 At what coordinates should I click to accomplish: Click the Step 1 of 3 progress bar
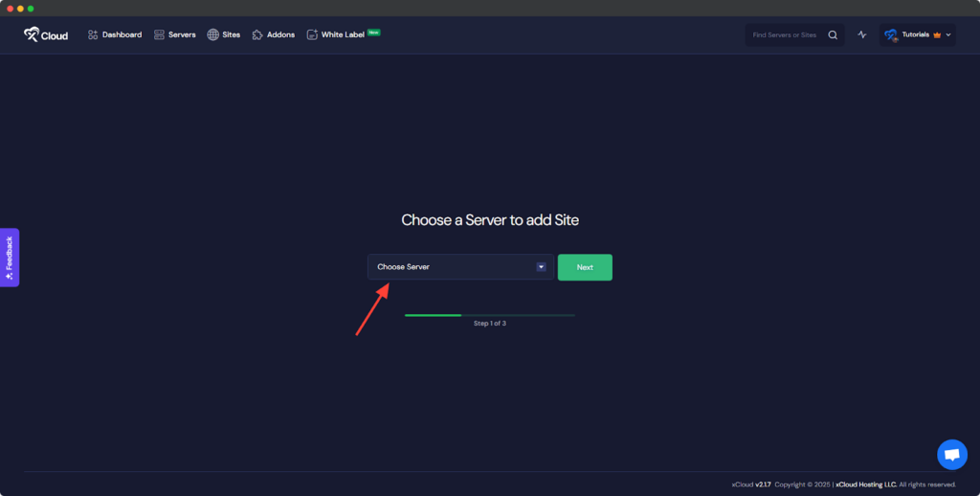489,314
